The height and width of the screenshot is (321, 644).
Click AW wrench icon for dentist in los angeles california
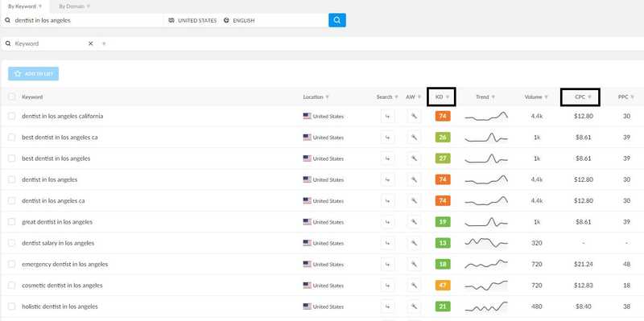414,116
